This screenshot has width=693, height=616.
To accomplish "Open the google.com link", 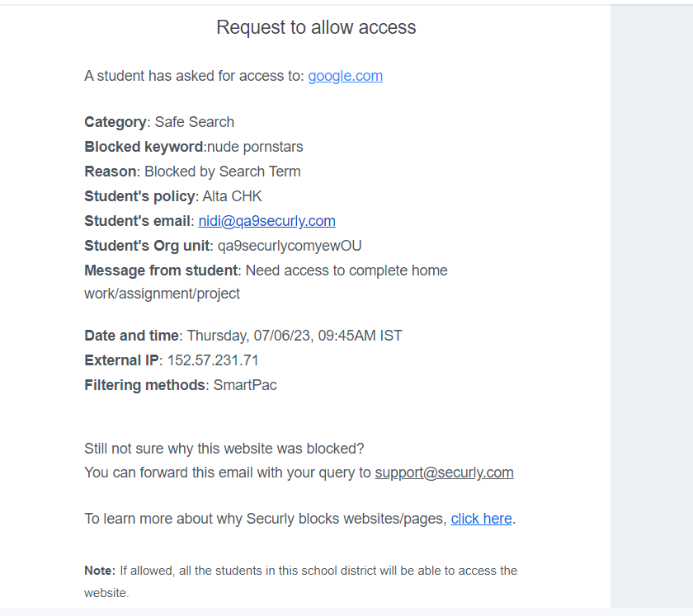I will click(x=345, y=76).
